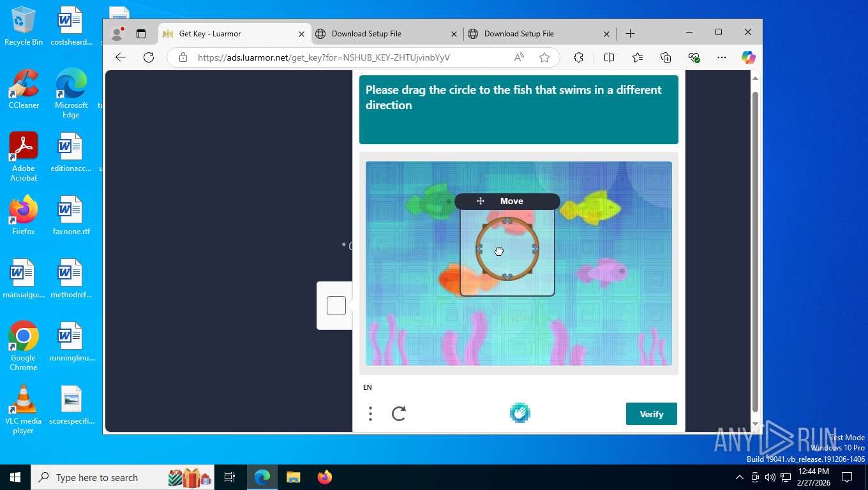Open Edge profile icon

(x=117, y=34)
